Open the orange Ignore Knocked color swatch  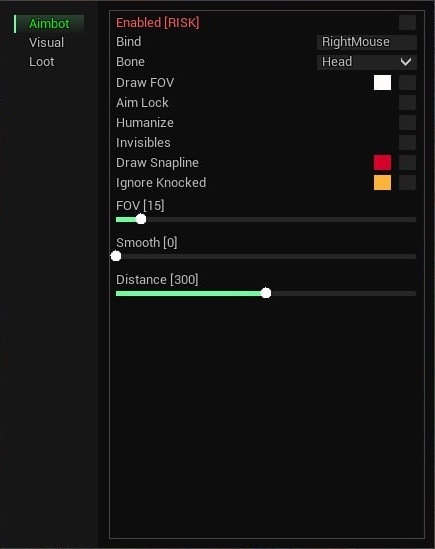tap(382, 182)
